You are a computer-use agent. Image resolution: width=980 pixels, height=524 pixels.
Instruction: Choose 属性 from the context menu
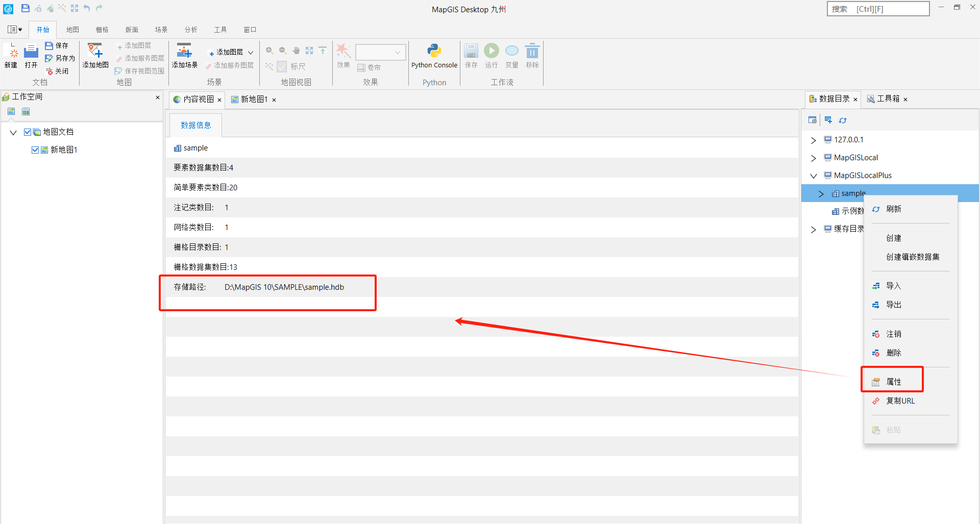coord(911,382)
